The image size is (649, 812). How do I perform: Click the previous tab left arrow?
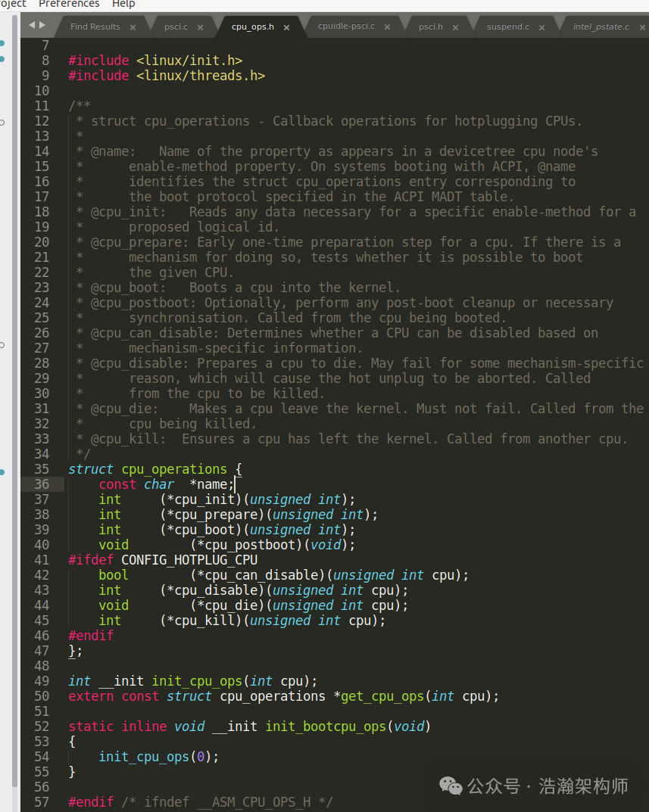[32, 25]
